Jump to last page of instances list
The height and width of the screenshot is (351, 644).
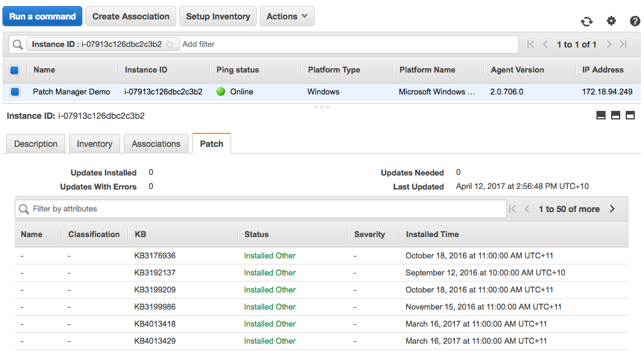(x=623, y=44)
